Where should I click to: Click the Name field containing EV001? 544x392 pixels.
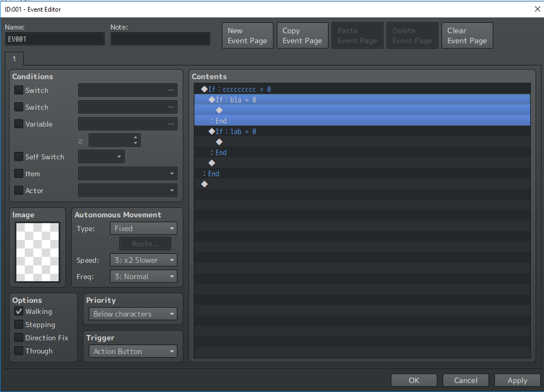point(55,39)
